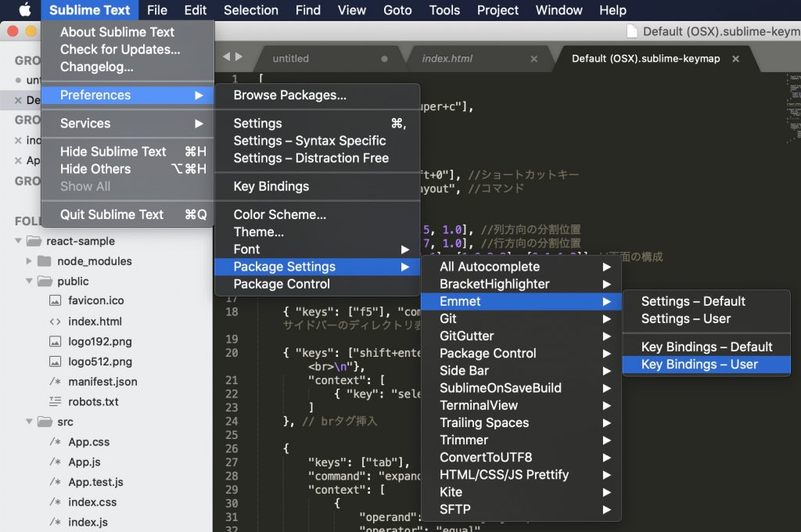Screen dimensions: 801x532
Task: Open Sublime Text application menu
Action: pyautogui.click(x=89, y=10)
